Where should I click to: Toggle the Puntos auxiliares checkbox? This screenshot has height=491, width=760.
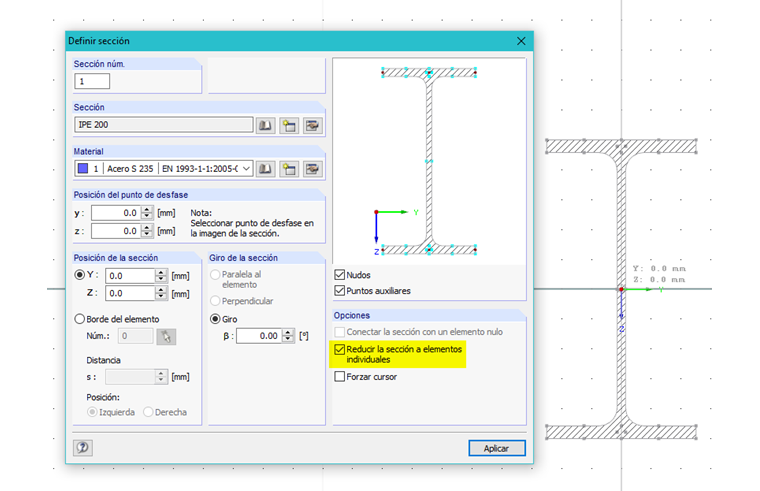[339, 291]
